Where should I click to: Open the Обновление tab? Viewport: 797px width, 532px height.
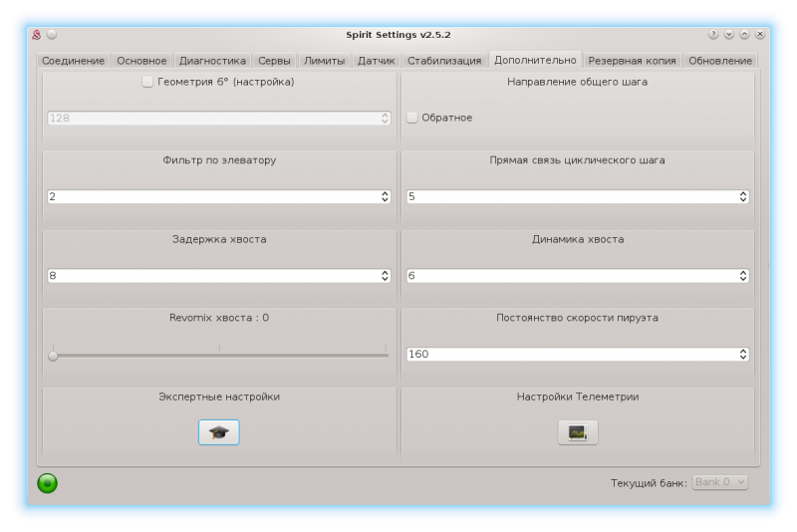[x=720, y=61]
